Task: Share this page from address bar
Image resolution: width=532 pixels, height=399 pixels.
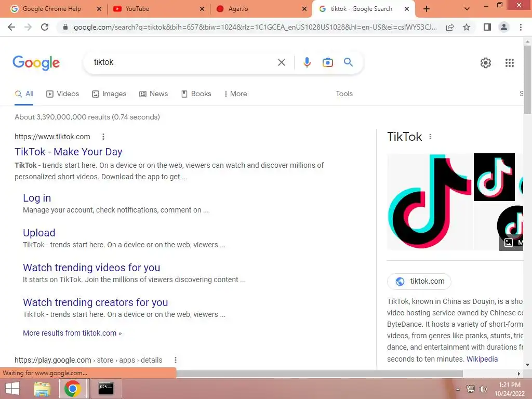Action: point(450,27)
